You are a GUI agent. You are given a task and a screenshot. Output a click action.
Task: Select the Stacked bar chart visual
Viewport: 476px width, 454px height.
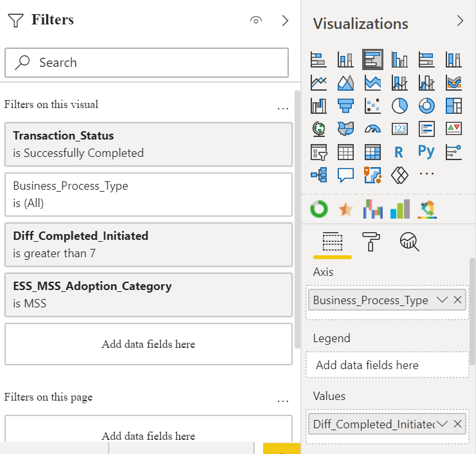pyautogui.click(x=318, y=59)
